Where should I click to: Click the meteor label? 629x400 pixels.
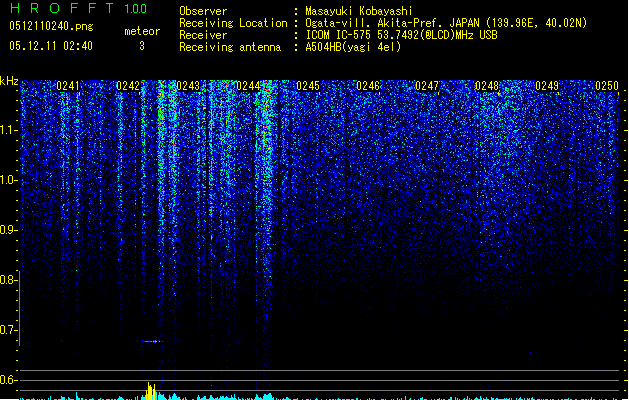click(x=142, y=31)
